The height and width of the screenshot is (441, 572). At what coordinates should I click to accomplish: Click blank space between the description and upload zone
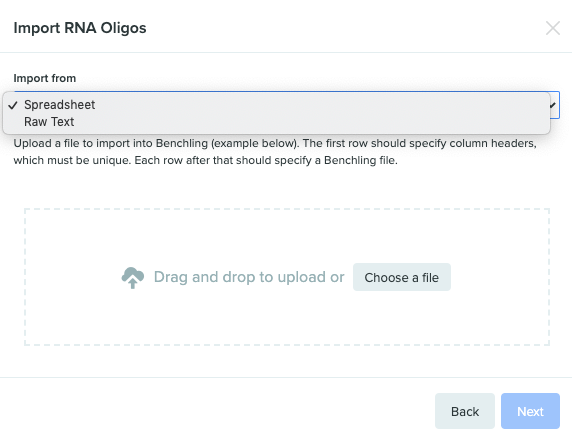point(286,188)
